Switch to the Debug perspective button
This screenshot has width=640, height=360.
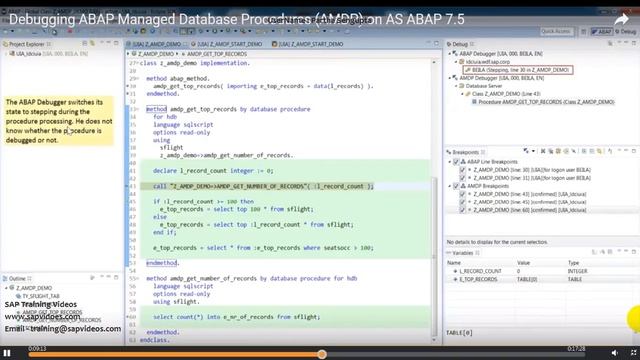625,31
